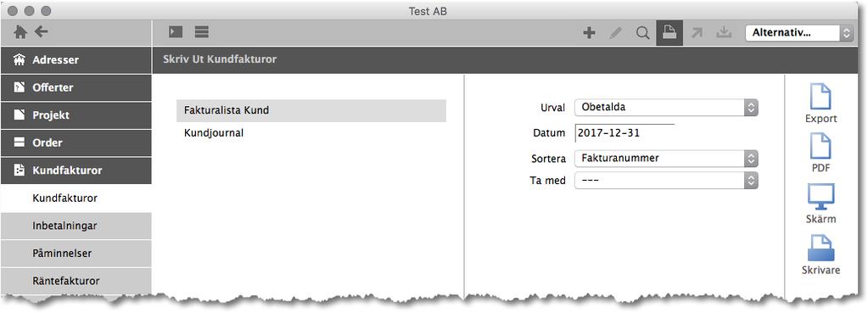Select Inbetalningar sub-item

76,226
